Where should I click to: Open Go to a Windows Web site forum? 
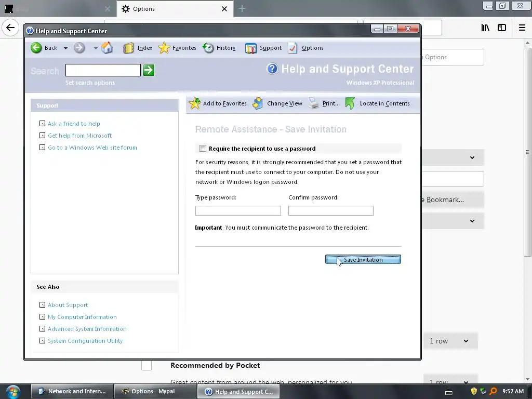(x=92, y=148)
